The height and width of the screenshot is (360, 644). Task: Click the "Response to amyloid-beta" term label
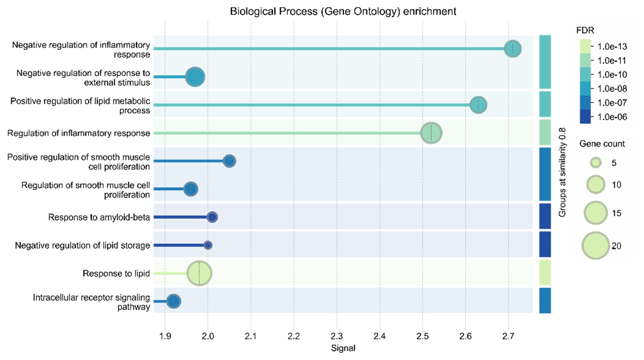[99, 217]
